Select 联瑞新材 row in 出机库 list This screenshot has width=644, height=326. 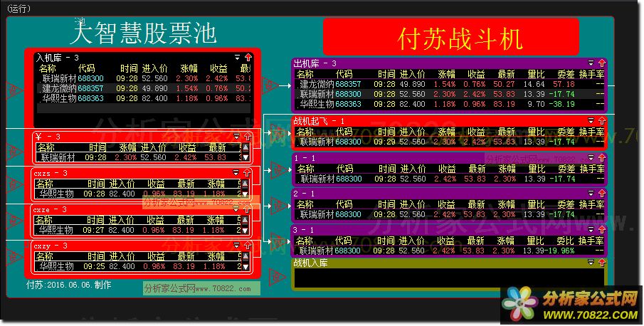(x=450, y=94)
